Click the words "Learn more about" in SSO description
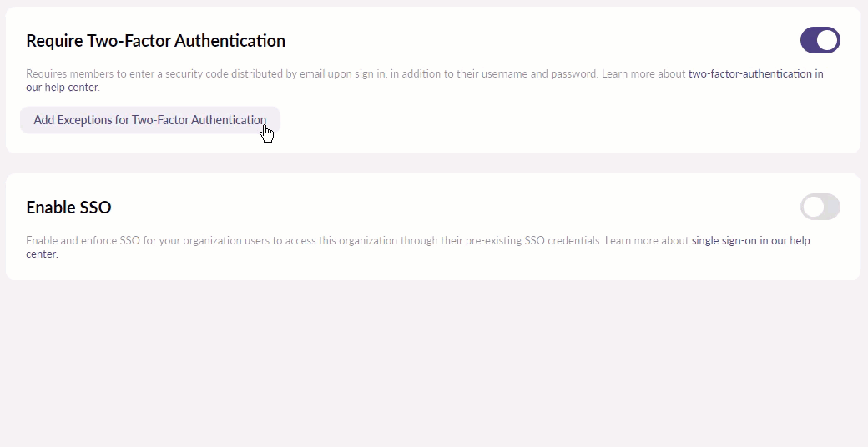The image size is (868, 447). tap(647, 240)
